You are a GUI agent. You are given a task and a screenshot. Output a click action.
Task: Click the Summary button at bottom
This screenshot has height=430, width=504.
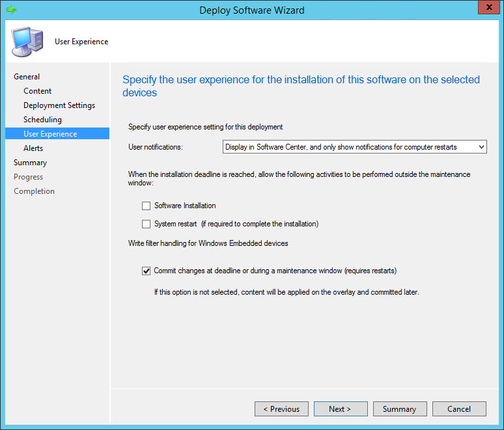[x=399, y=409]
